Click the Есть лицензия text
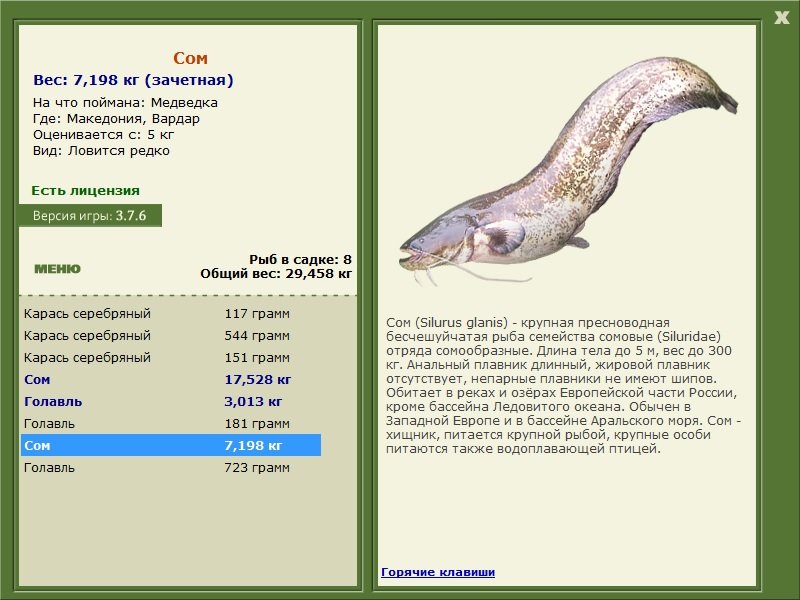Viewport: 800px width, 600px height. tap(85, 190)
